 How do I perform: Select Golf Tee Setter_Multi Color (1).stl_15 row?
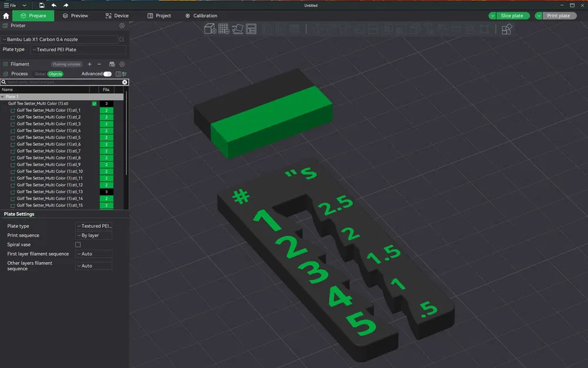tap(51, 205)
